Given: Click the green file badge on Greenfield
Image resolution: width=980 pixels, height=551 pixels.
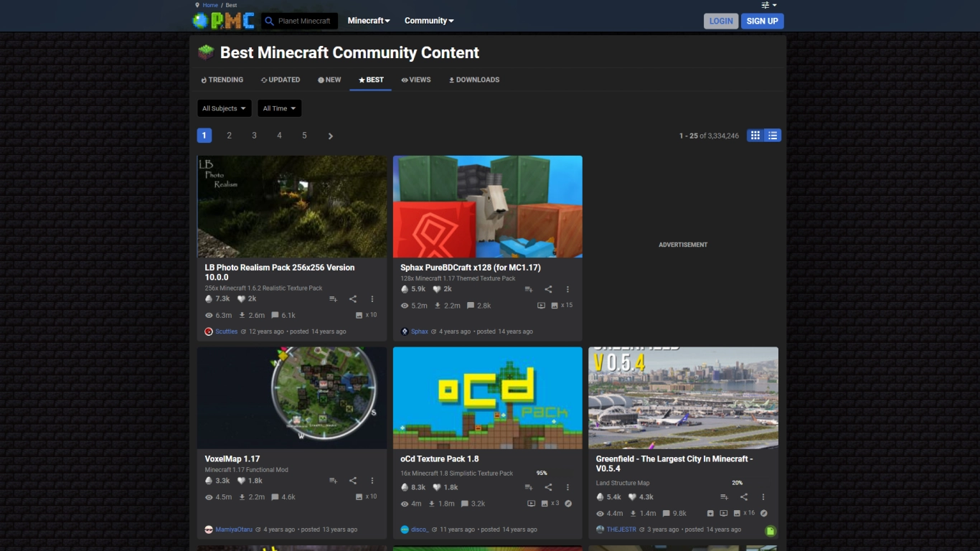Looking at the screenshot, I should (770, 531).
